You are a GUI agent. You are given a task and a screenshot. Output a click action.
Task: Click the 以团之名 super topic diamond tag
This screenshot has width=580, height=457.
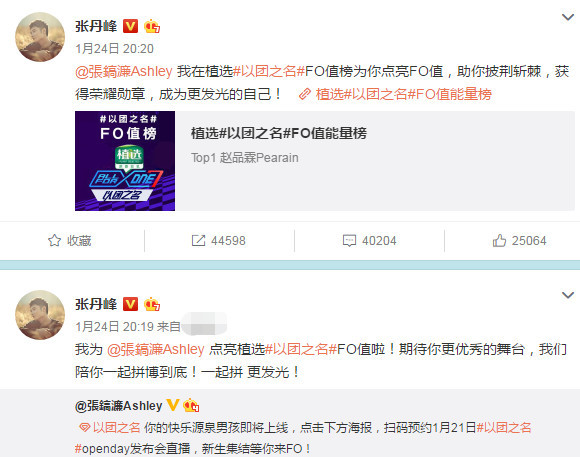click(x=109, y=428)
